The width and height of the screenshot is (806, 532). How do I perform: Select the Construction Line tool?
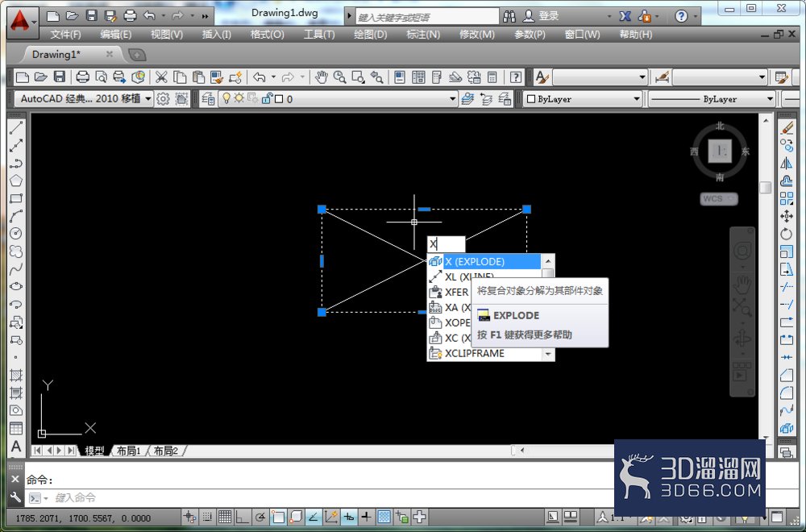(x=16, y=145)
